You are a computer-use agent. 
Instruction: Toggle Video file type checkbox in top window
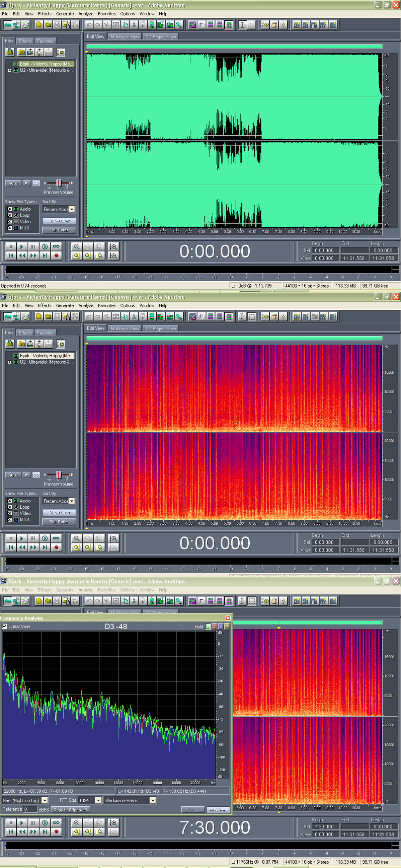click(x=10, y=222)
